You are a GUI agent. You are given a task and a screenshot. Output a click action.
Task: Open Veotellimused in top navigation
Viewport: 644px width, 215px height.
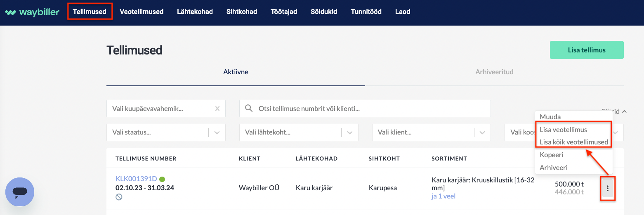pos(142,12)
